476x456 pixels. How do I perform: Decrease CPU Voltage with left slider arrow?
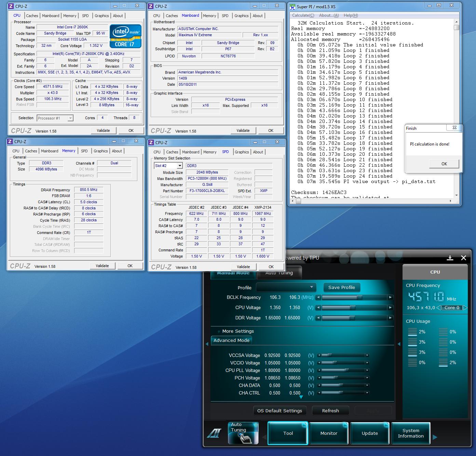318,308
